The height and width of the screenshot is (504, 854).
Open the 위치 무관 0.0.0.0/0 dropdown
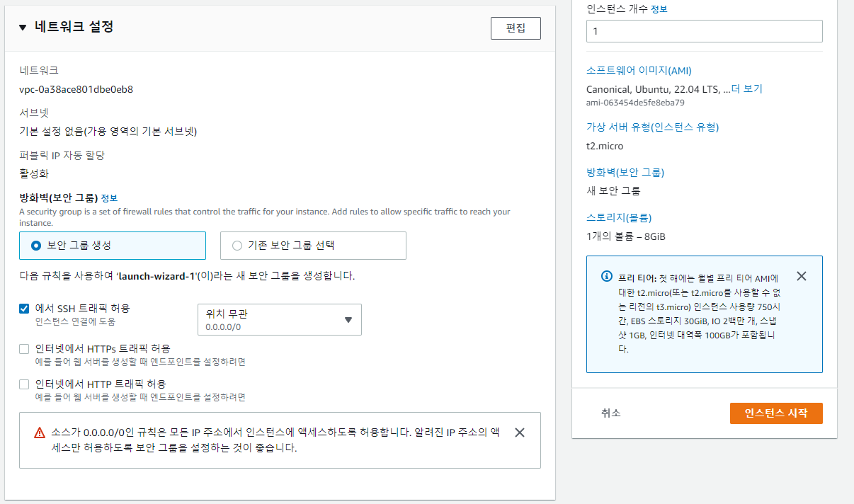click(x=280, y=319)
